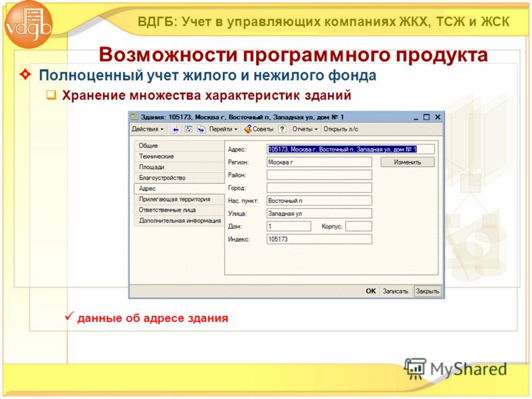Screen dimensions: 532x399
Task: Close the Здания window with X
Action: [438, 117]
